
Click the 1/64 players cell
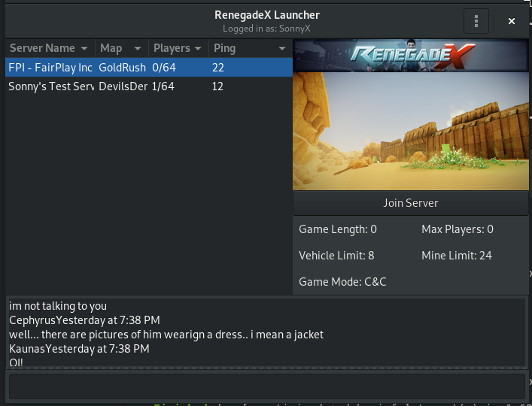pos(163,86)
